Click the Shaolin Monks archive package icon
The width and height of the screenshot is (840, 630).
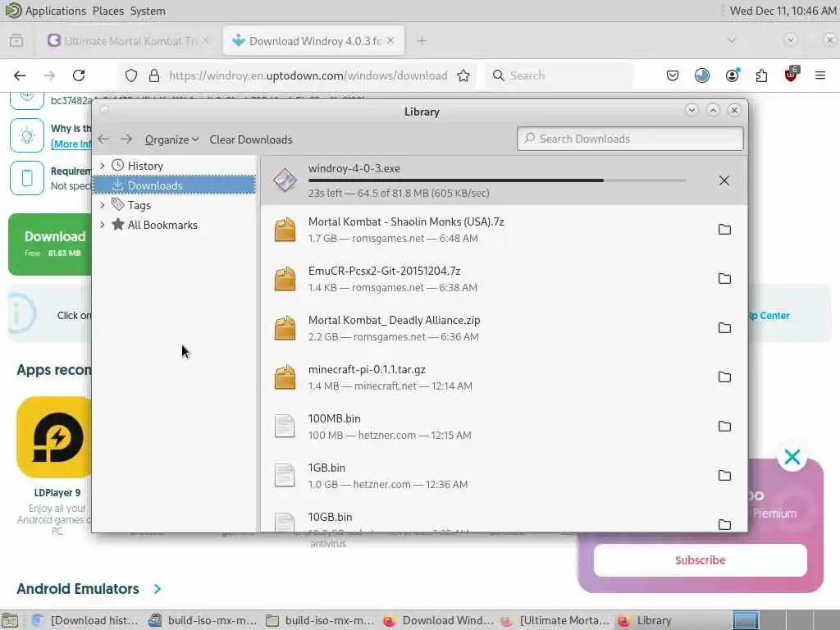point(285,230)
